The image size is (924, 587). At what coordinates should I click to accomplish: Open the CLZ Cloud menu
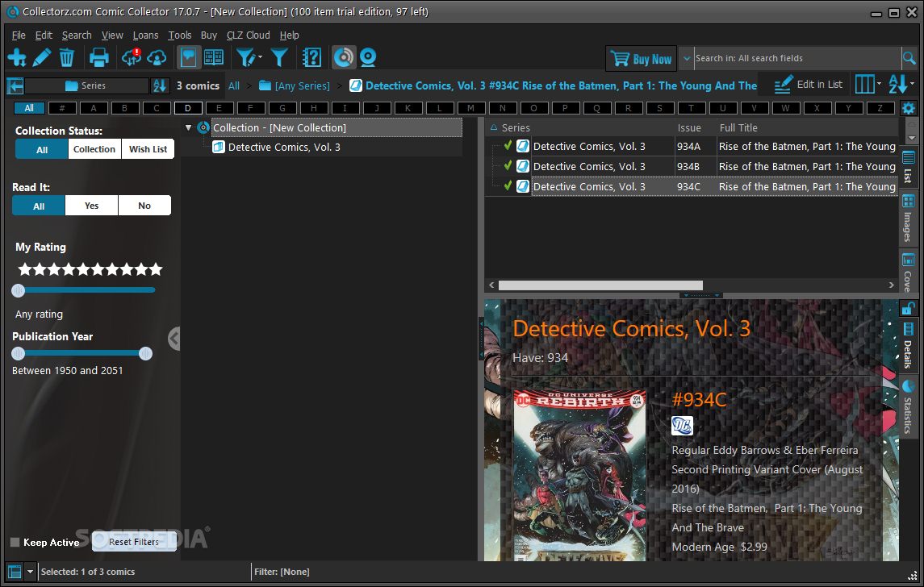coord(248,35)
